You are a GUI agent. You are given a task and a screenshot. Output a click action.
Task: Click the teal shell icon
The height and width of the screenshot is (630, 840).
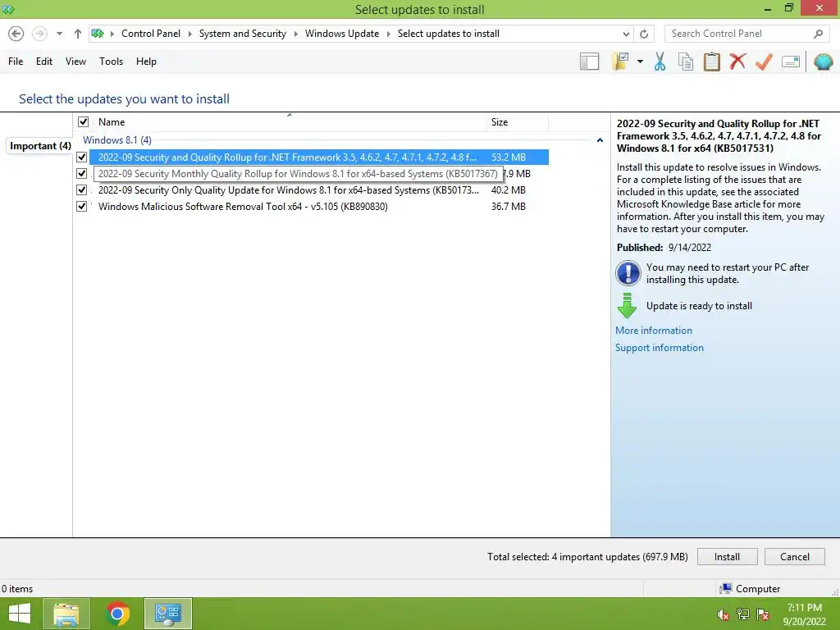tap(824, 62)
